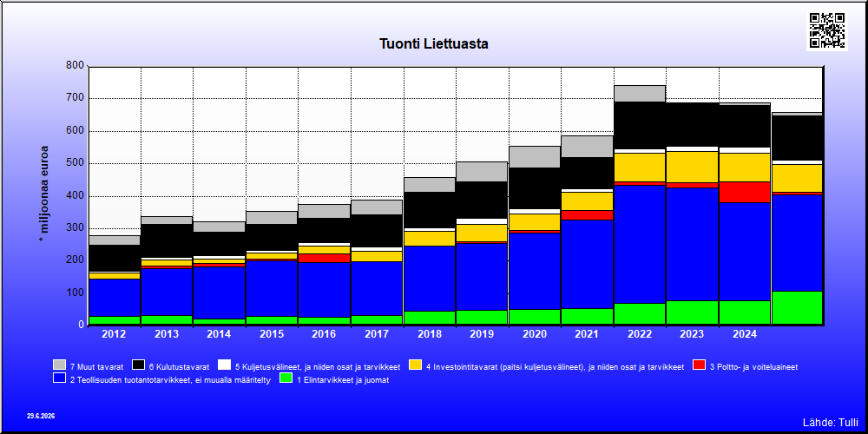This screenshot has height=434, width=868.
Task: Click the legend text '5 Kuljetusvälineet, ja niiden osat ja tarvikkeet'
Action: [x=318, y=366]
